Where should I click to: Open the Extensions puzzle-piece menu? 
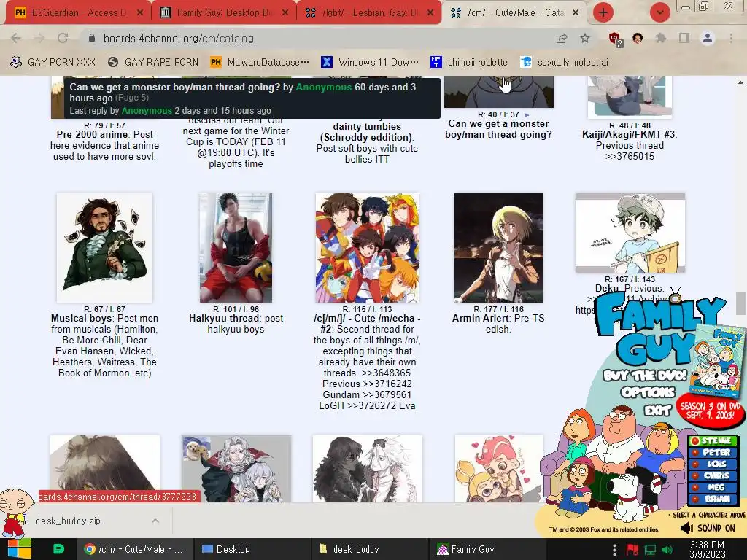(x=661, y=38)
